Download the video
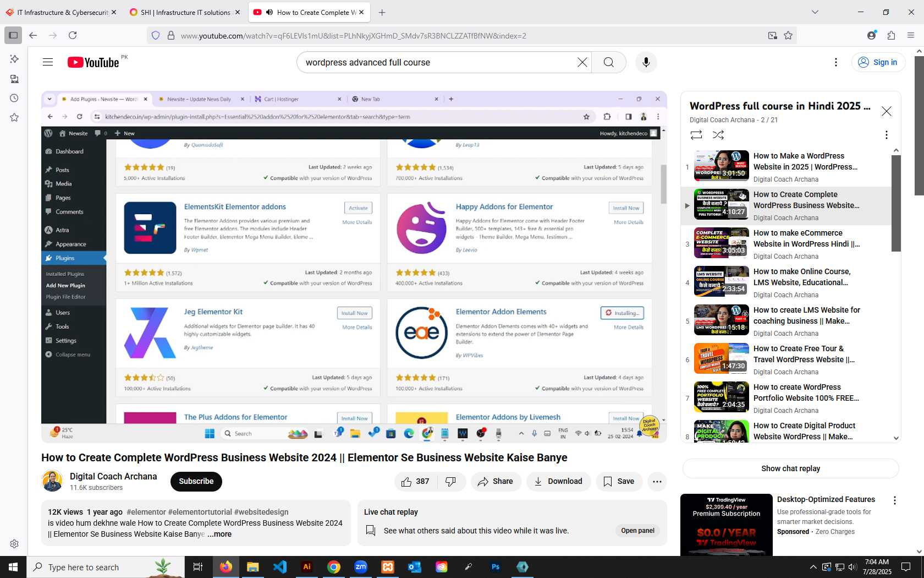The image size is (924, 578). pos(558,482)
